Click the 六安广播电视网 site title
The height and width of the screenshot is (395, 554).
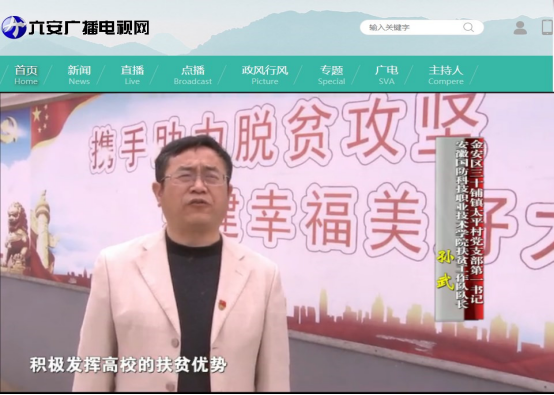pos(89,28)
